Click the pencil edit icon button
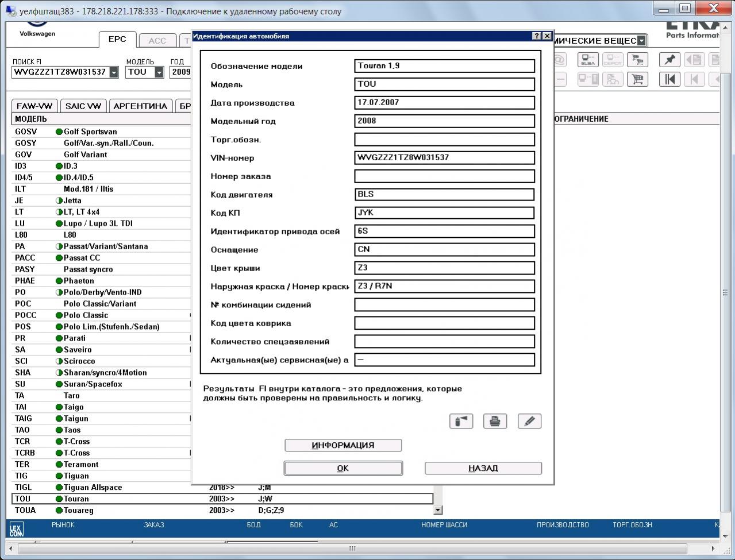The width and height of the screenshot is (735, 560). pos(529,421)
